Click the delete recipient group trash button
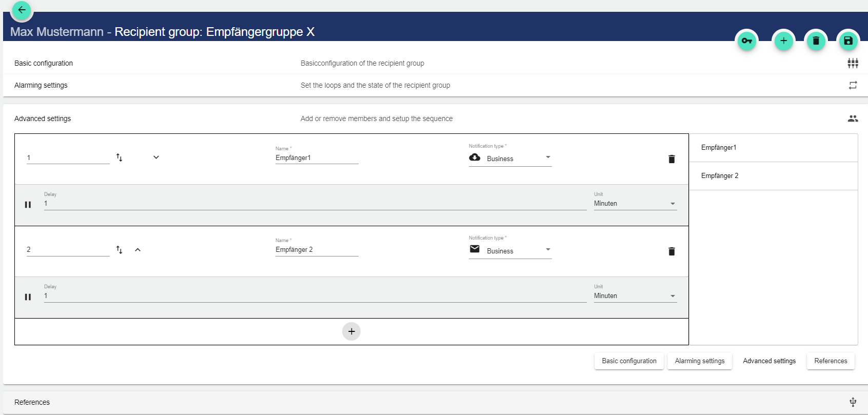868x415 pixels. click(816, 41)
